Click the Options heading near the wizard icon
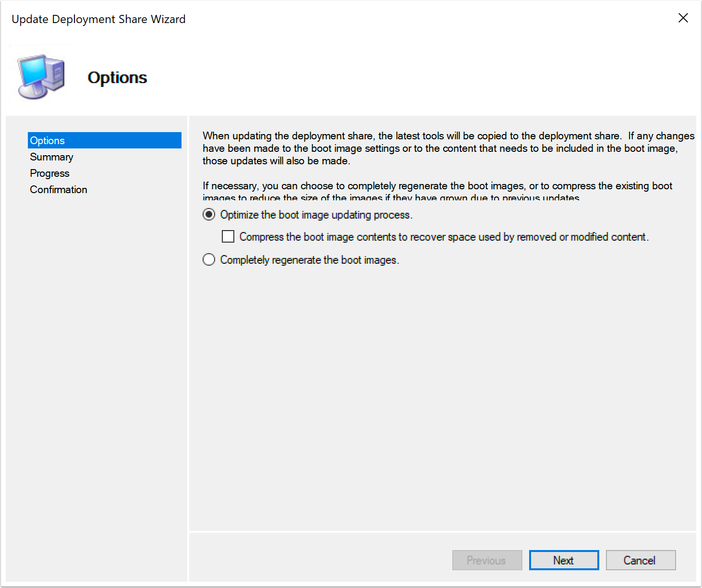Screen dimensions: 702x588 point(117,77)
